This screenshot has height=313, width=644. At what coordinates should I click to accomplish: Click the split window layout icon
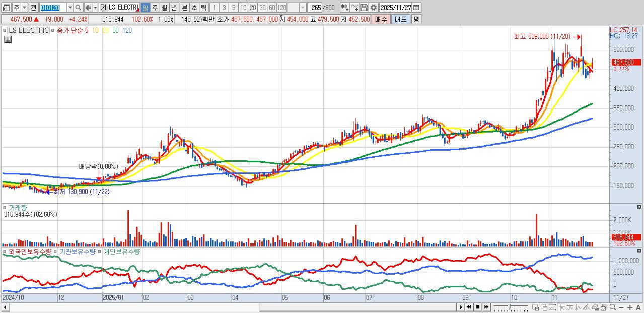tap(535, 307)
